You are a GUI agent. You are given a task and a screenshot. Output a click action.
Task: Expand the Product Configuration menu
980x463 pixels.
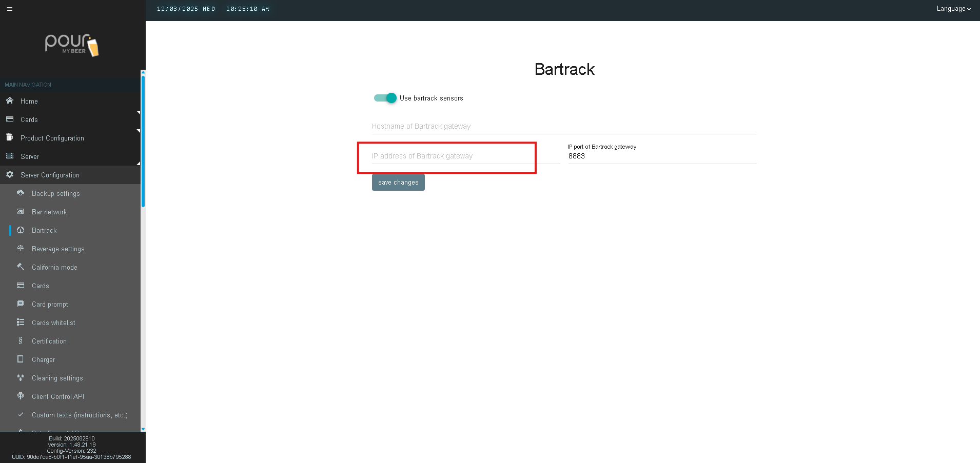click(52, 138)
